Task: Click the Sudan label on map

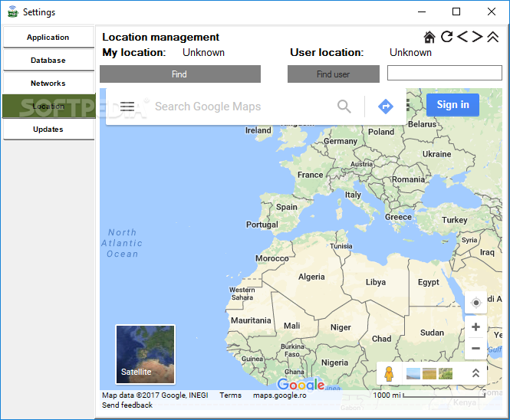Action: [x=432, y=333]
